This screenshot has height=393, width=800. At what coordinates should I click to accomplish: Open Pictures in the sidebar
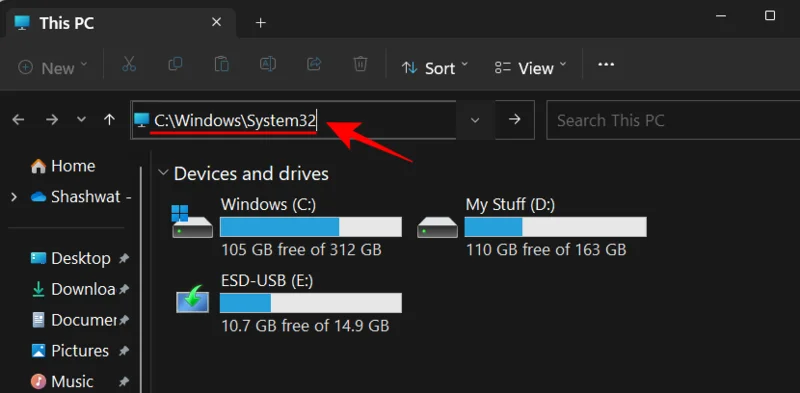point(70,351)
